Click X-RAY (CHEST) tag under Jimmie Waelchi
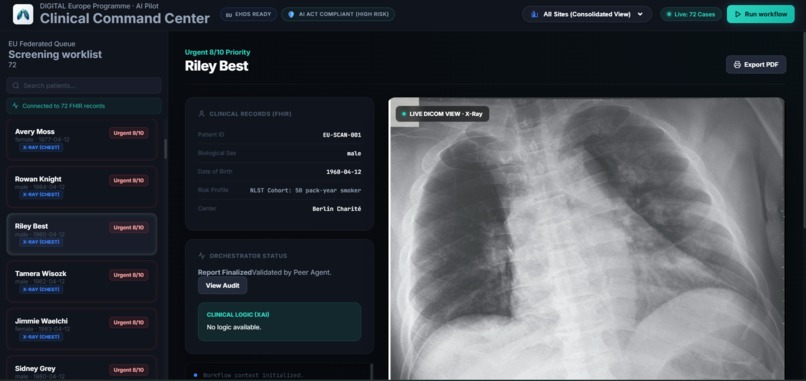 click(41, 337)
